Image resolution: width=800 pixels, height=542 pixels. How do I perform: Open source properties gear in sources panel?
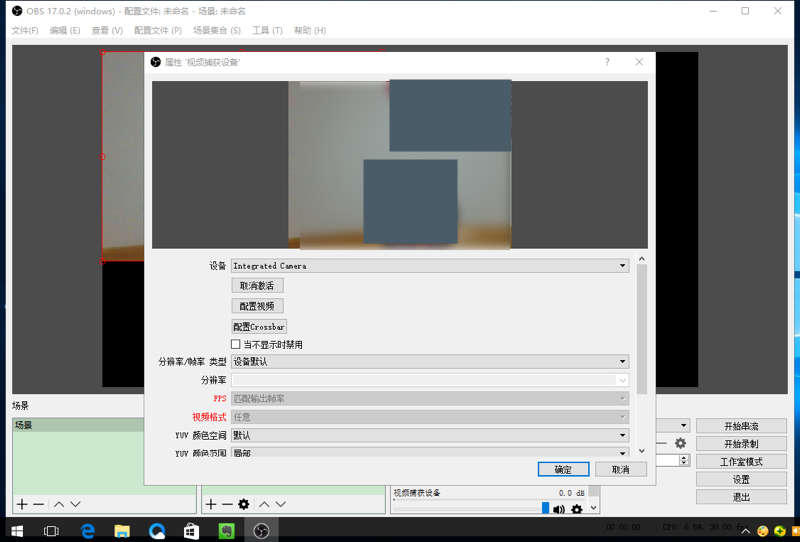[x=244, y=504]
